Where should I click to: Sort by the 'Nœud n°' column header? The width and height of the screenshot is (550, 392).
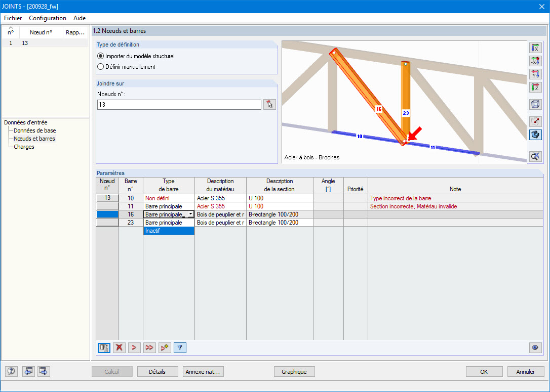tap(41, 32)
